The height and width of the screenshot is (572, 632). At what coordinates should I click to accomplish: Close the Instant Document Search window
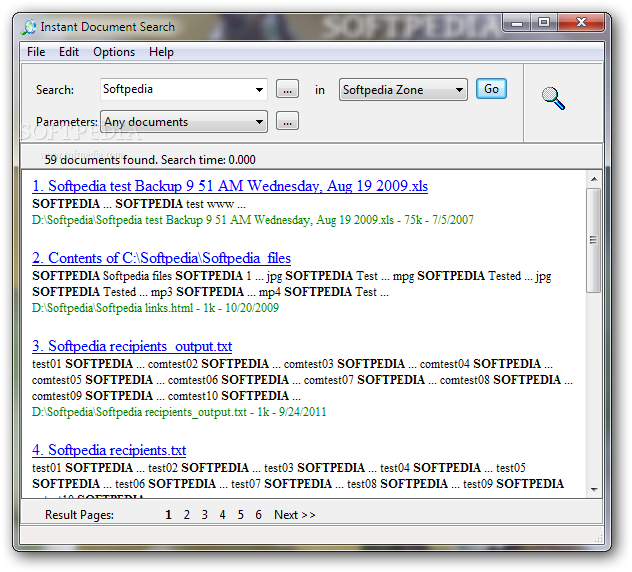tap(581, 23)
